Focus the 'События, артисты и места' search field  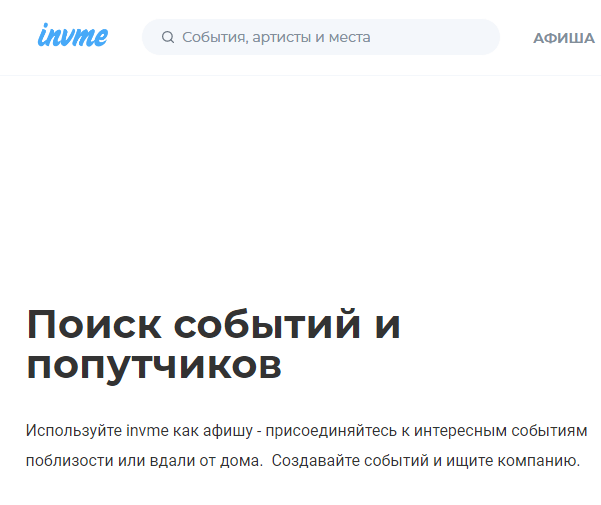[x=321, y=37]
